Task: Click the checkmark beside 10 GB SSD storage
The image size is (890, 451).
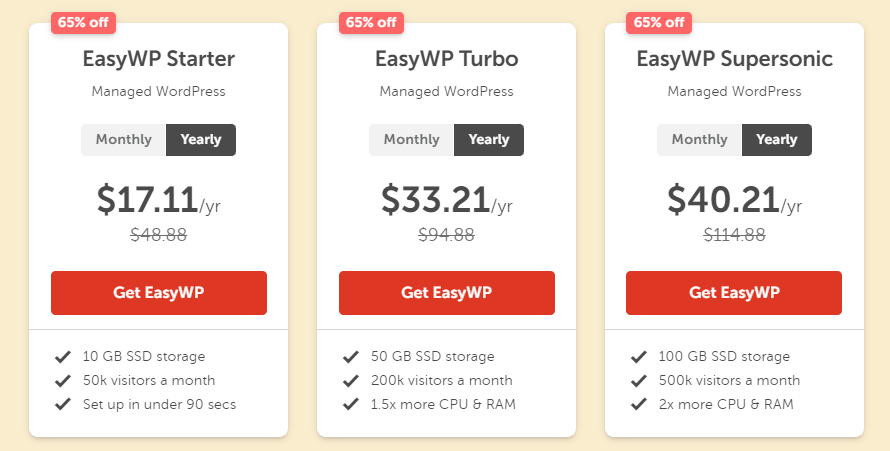Action: 62,357
